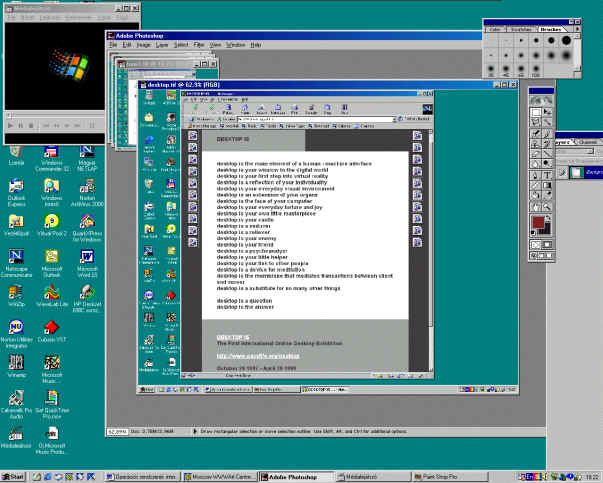
Task: Open Photoshop Layer menu
Action: [162, 45]
